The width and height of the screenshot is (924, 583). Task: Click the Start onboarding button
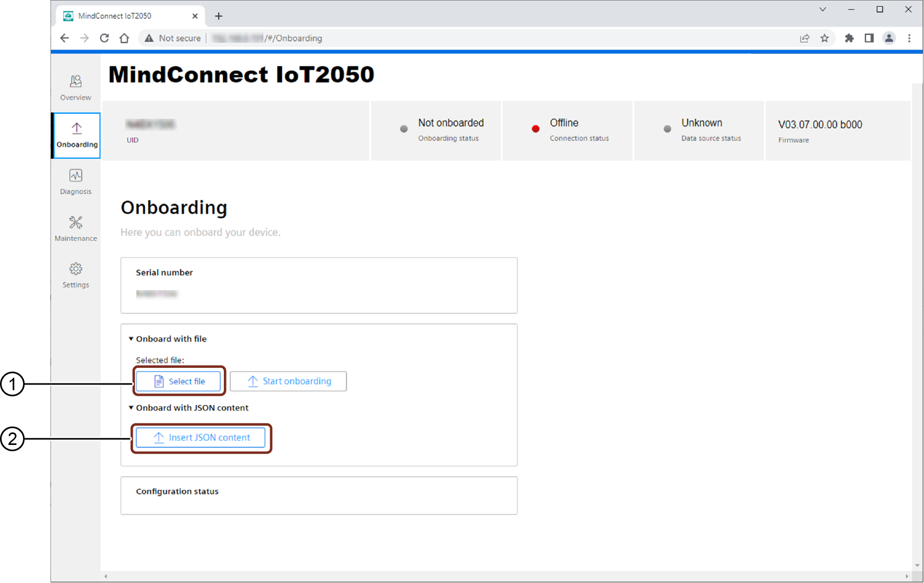(288, 381)
